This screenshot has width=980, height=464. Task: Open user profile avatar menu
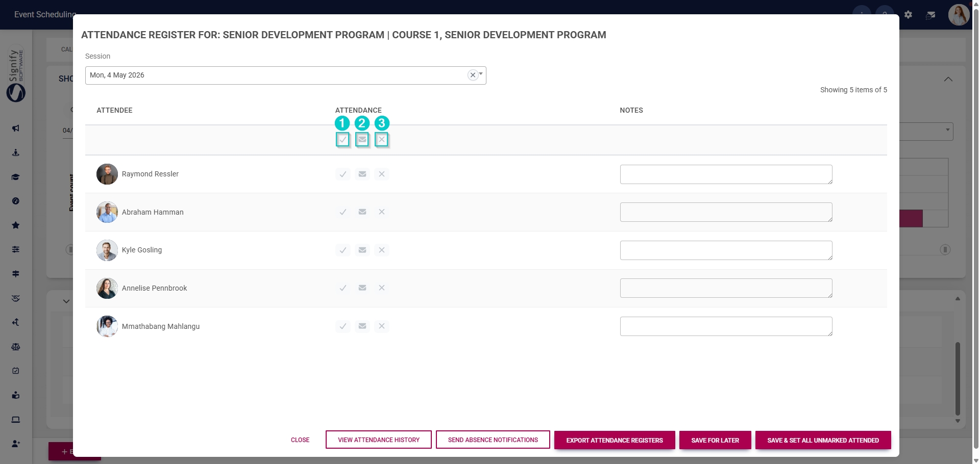959,15
